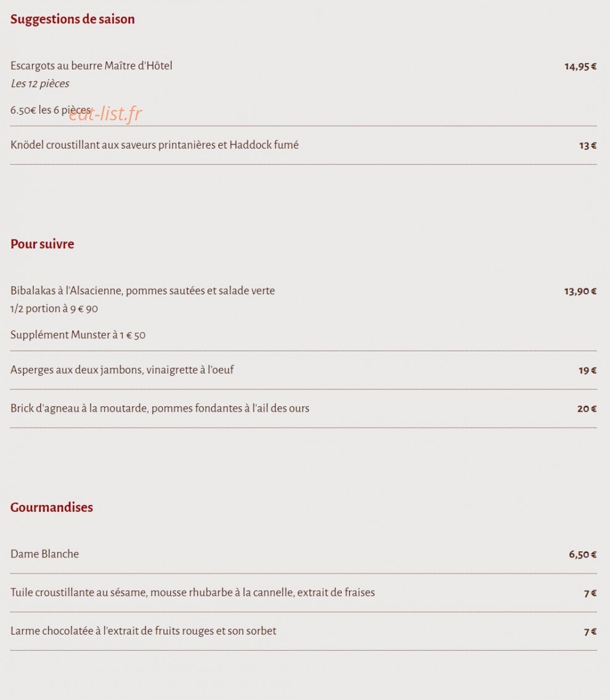Click the eat-list.fr watermark

click(x=105, y=114)
